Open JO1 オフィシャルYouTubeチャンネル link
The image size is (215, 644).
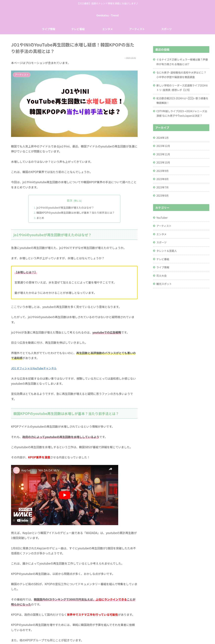pos(34,368)
